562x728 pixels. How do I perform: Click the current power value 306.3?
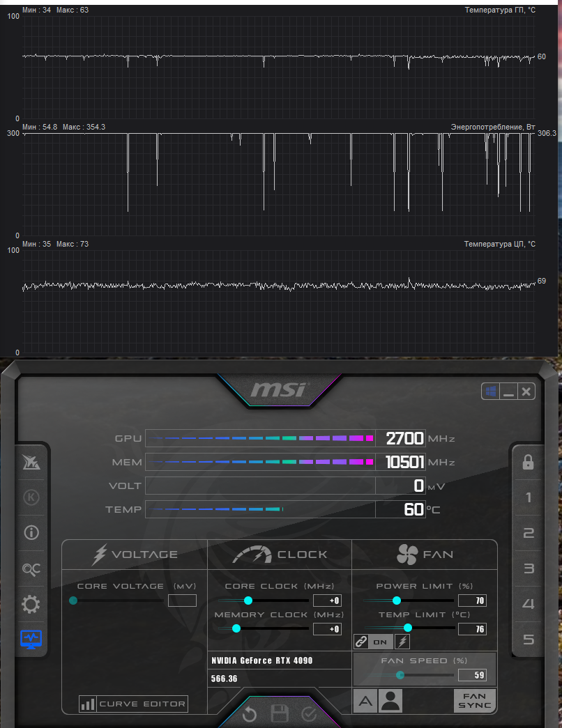547,133
